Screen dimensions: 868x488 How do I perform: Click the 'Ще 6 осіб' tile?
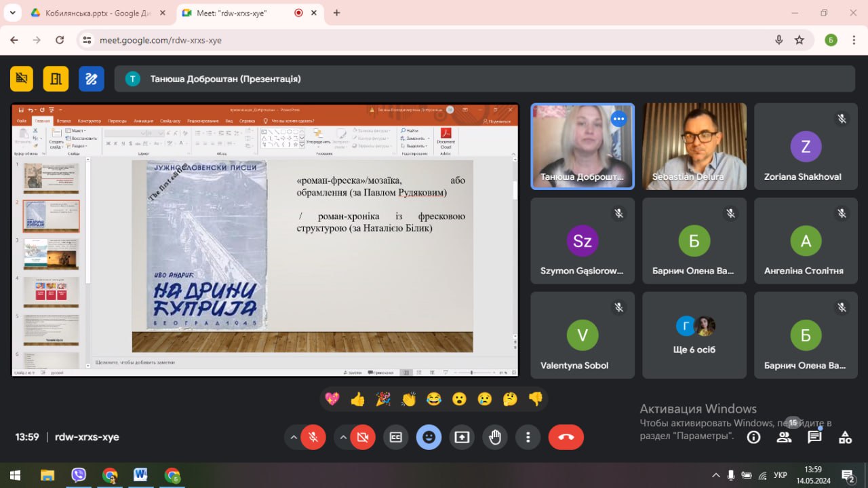pyautogui.click(x=694, y=335)
